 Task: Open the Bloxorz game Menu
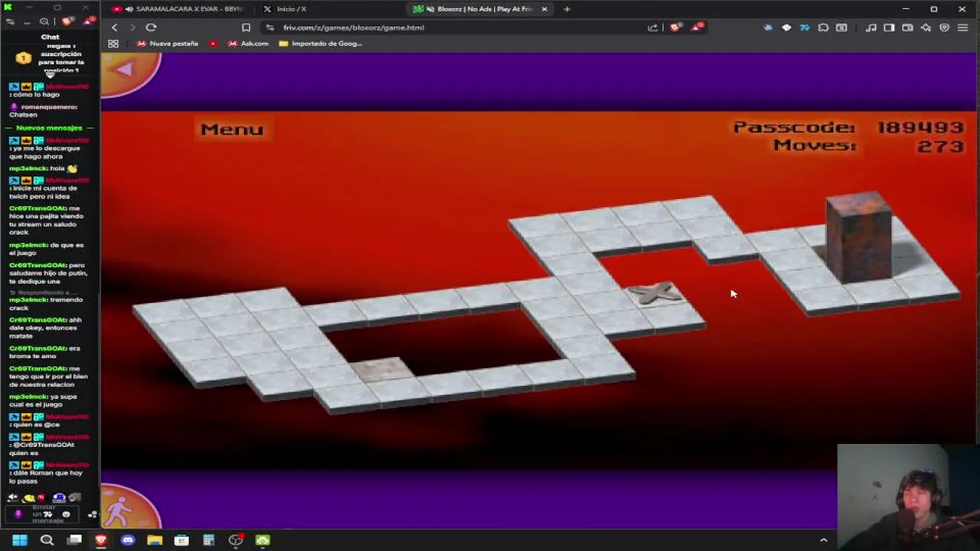(x=232, y=129)
